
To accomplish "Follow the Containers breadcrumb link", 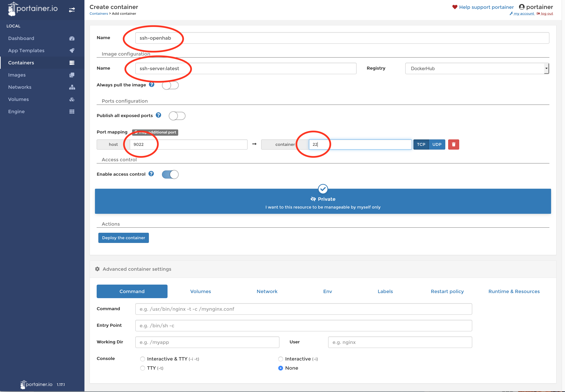I will point(99,14).
